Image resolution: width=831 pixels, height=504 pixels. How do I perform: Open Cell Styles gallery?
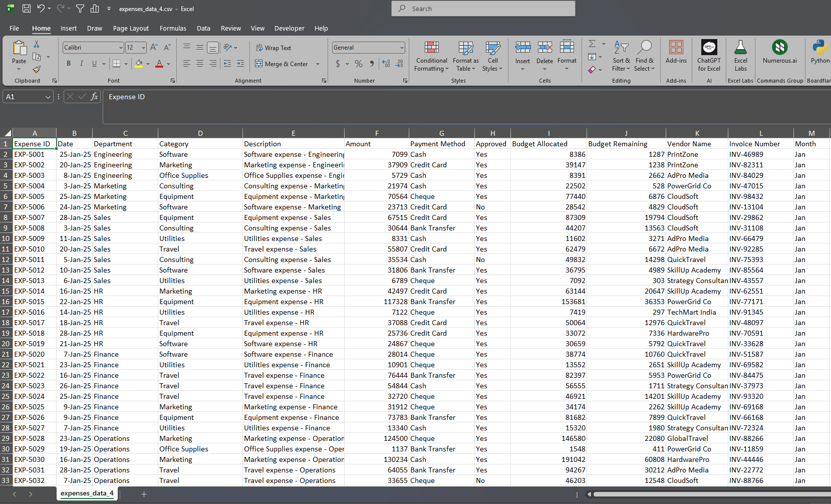(492, 56)
